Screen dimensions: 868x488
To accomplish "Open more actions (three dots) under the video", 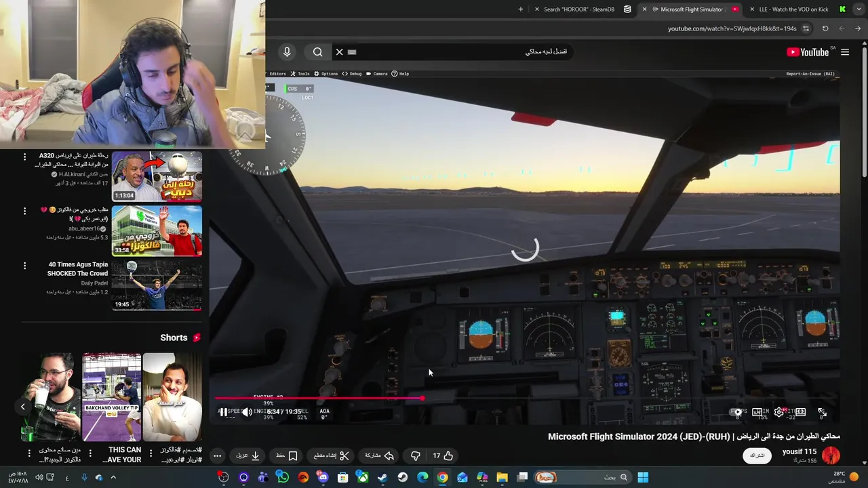I will click(217, 456).
